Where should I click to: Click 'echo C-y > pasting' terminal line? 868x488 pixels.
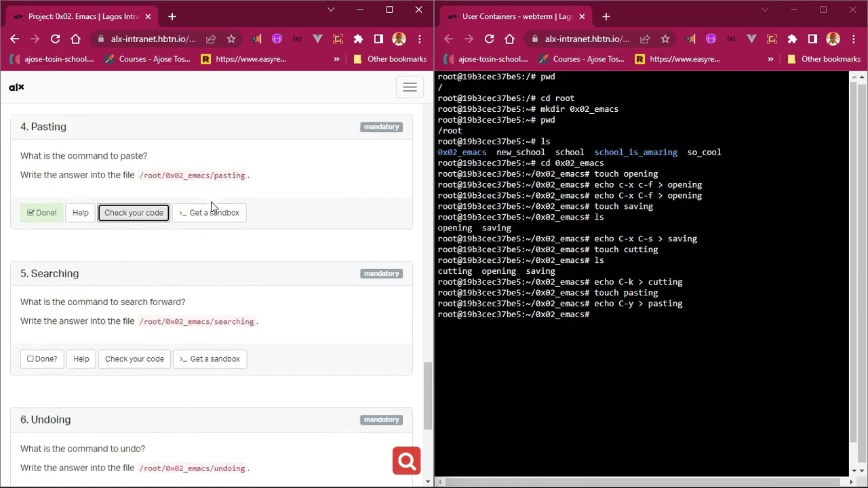[x=638, y=304]
